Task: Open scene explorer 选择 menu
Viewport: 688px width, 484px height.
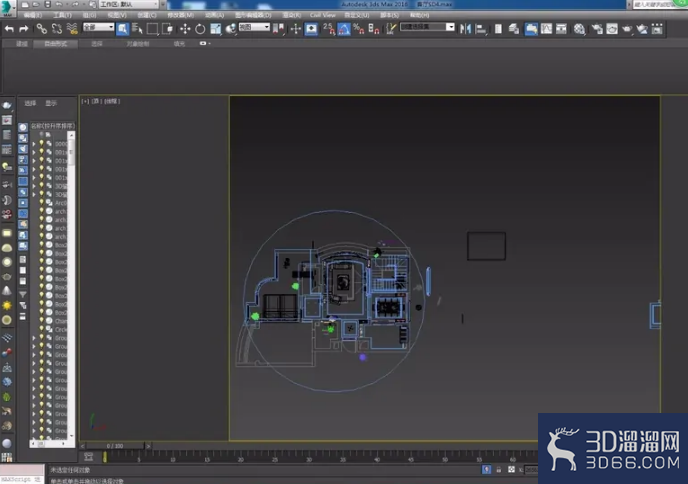Action: click(x=30, y=103)
